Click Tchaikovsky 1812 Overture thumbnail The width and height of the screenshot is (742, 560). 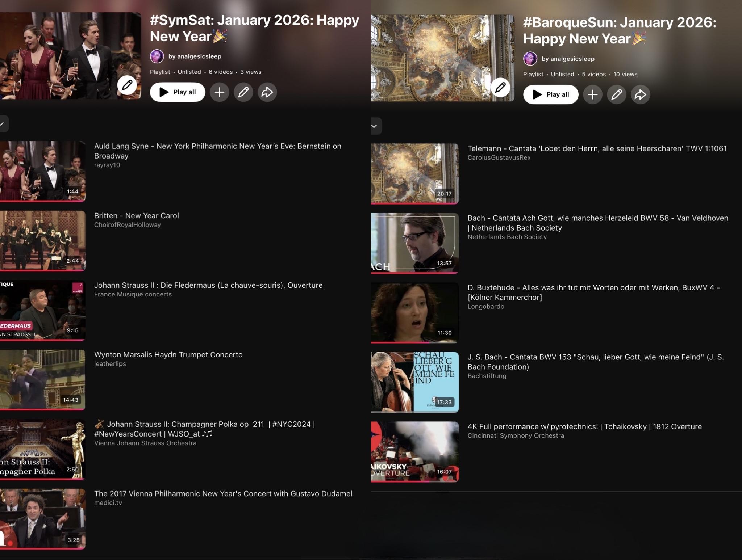[x=414, y=451]
